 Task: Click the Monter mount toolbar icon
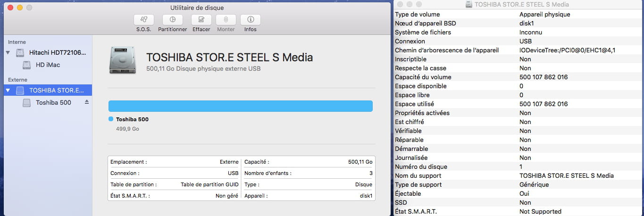point(226,20)
